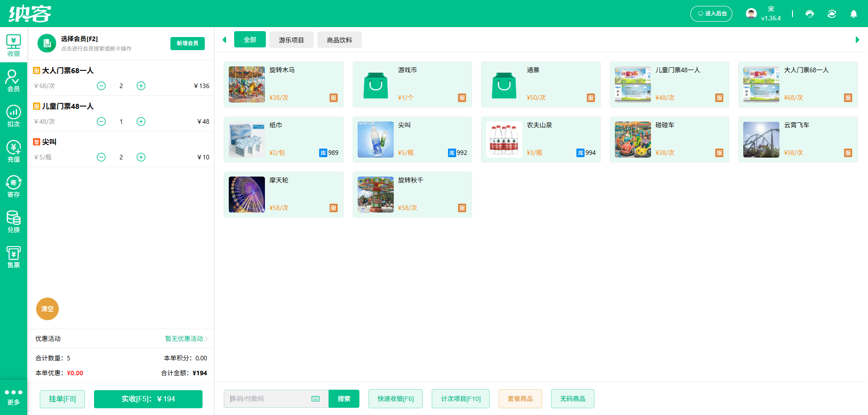Screen dimensions: 868x415
Task: Click the 搜索 search button
Action: tap(344, 399)
